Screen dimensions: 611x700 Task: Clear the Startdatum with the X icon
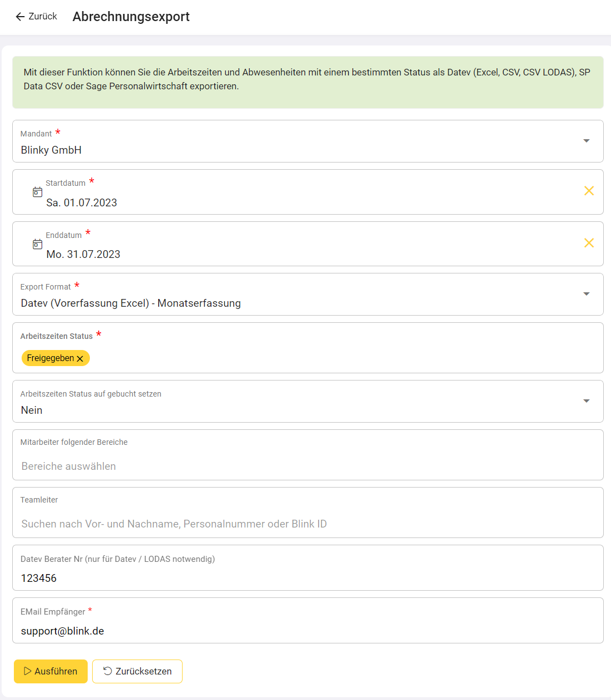[x=589, y=191]
